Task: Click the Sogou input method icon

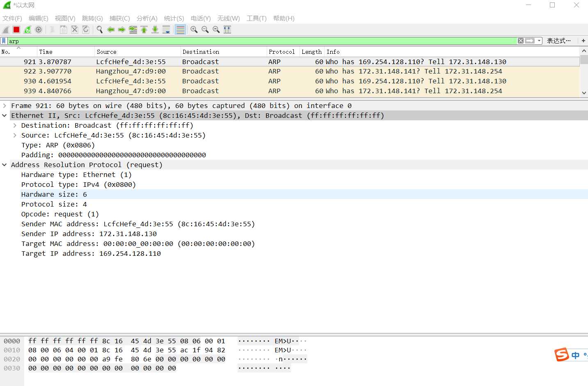Action: click(562, 354)
